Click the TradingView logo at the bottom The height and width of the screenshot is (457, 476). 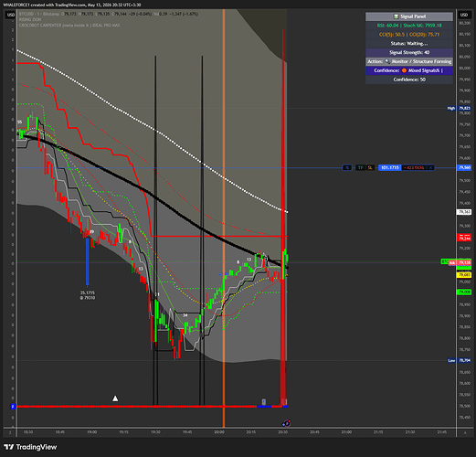click(30, 447)
